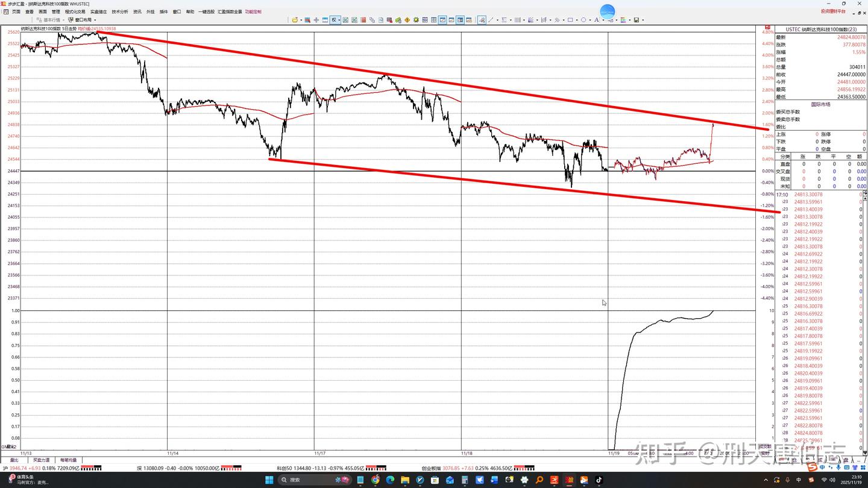The width and height of the screenshot is (868, 488).
Task: Expand the open folder icon dropdown arrow
Action: coord(301,20)
